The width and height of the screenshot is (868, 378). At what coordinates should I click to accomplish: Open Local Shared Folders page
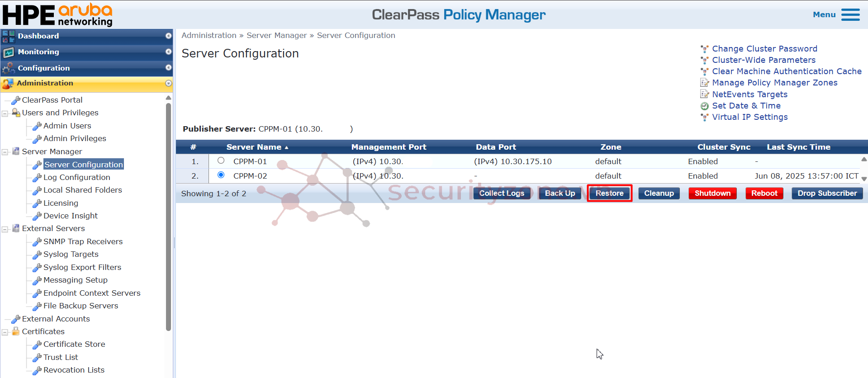coord(83,190)
